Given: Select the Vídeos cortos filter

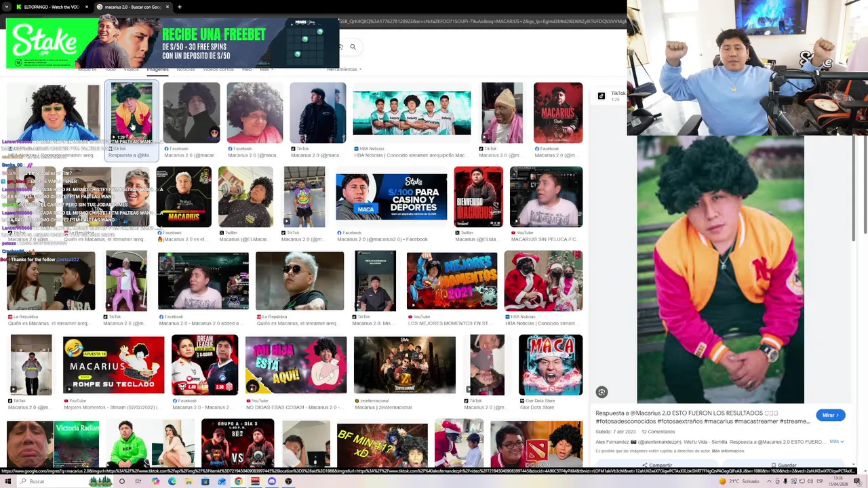Looking at the screenshot, I should [x=218, y=69].
